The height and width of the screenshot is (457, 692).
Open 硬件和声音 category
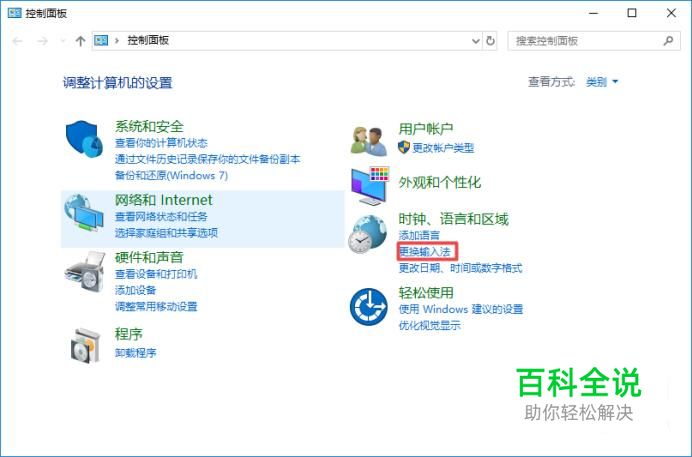(149, 257)
